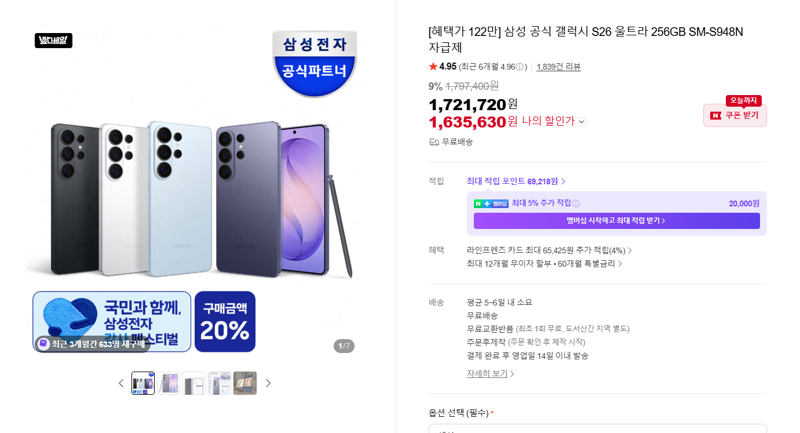Expand my discount price dropdown arrow
Viewport: 800px width, 433px height.
[x=582, y=122]
